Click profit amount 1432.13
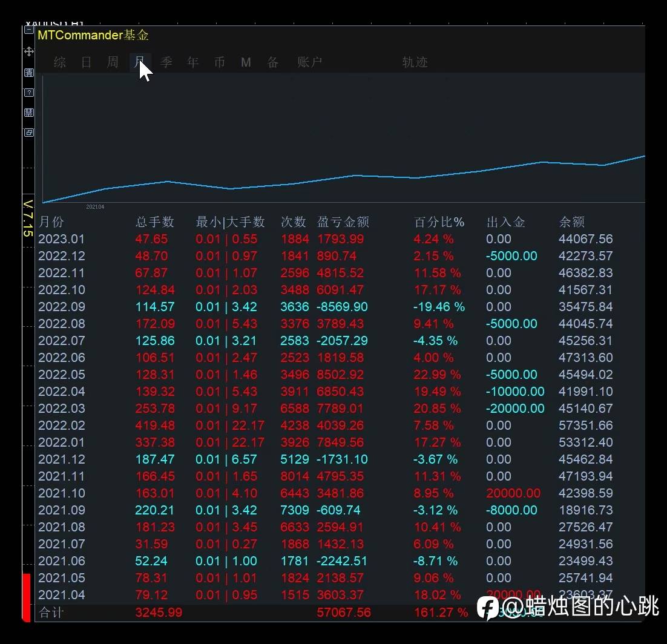This screenshot has width=667, height=644. [x=340, y=544]
